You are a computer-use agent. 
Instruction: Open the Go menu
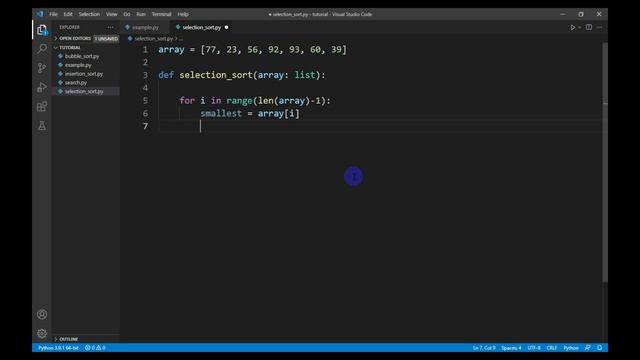coord(127,14)
